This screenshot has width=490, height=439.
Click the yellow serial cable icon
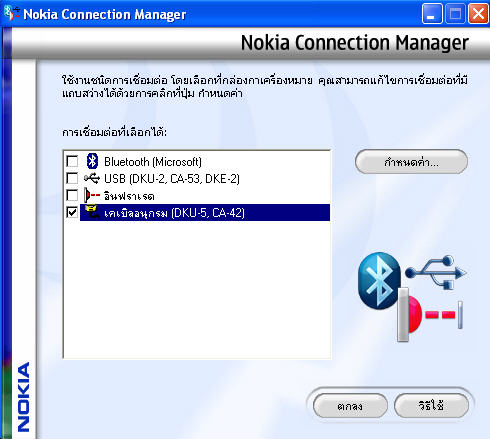(x=92, y=212)
